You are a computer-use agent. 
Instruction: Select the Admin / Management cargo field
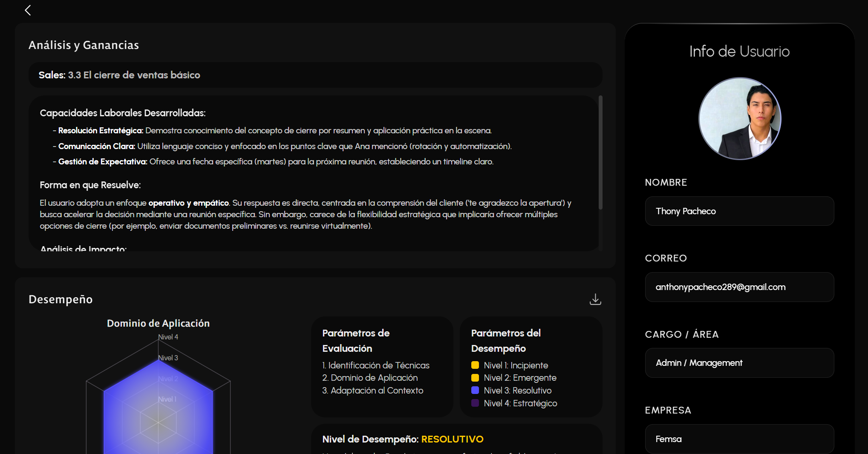tap(739, 362)
